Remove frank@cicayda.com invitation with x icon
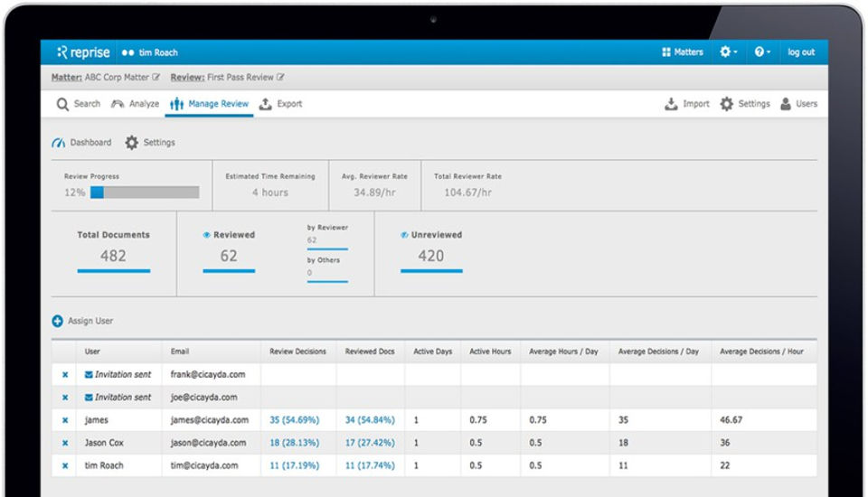Screen dimensions: 868x497 click(65, 374)
